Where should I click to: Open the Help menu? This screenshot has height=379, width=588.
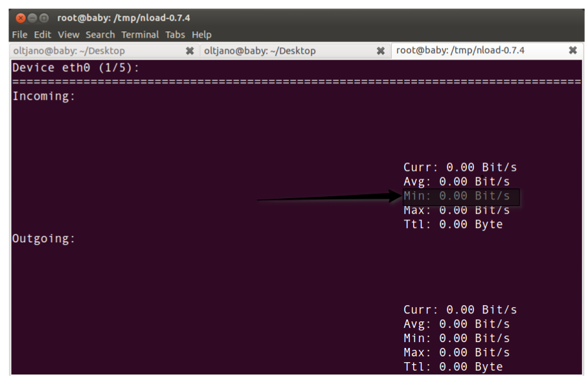201,34
